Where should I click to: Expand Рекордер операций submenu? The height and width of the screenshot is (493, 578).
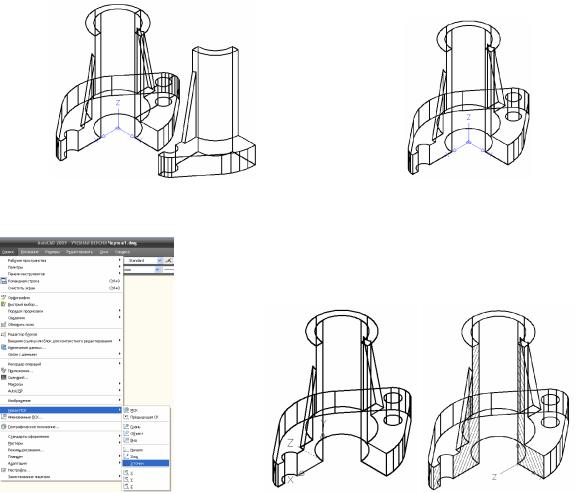pyautogui.click(x=61, y=364)
